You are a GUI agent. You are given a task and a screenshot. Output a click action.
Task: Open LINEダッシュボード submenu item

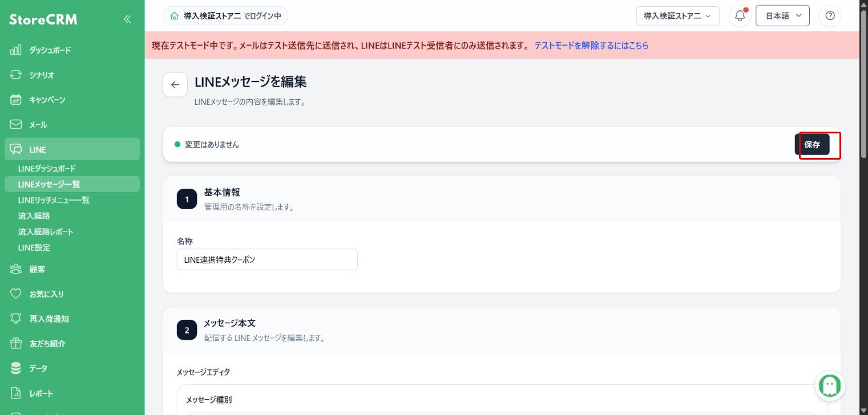(47, 169)
